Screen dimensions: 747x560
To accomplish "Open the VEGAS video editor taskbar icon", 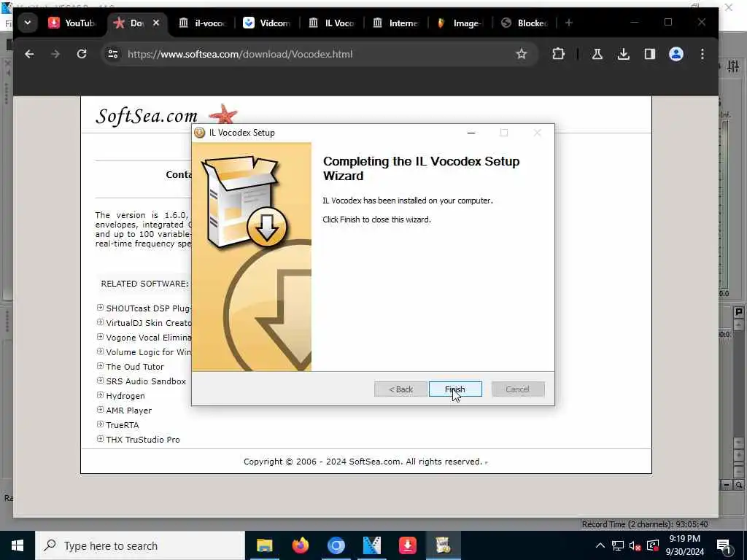I will [x=371, y=545].
